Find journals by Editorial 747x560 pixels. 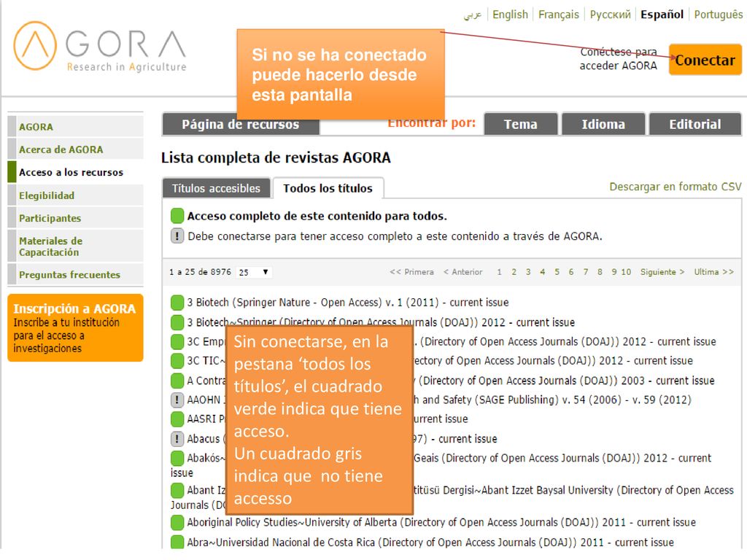tap(695, 124)
